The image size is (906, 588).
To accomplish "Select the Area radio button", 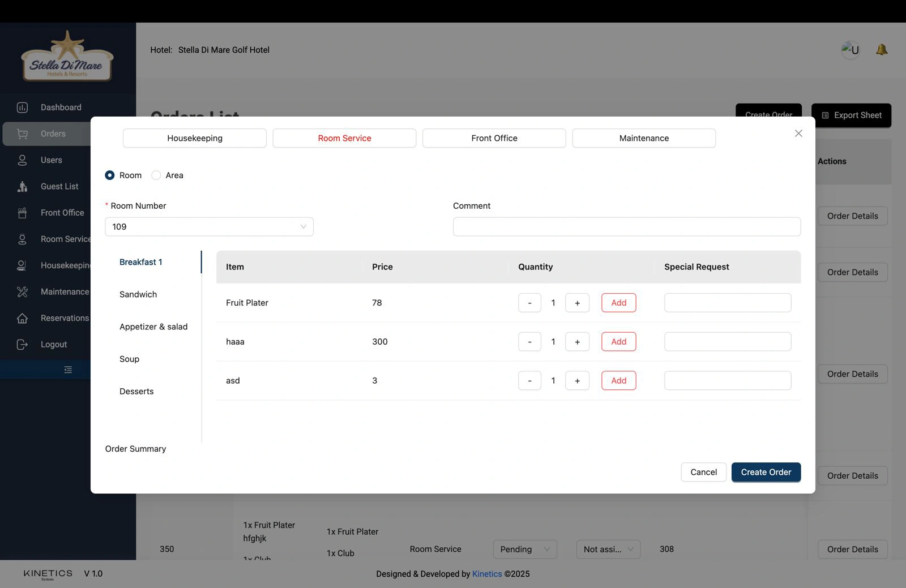I will click(x=156, y=175).
